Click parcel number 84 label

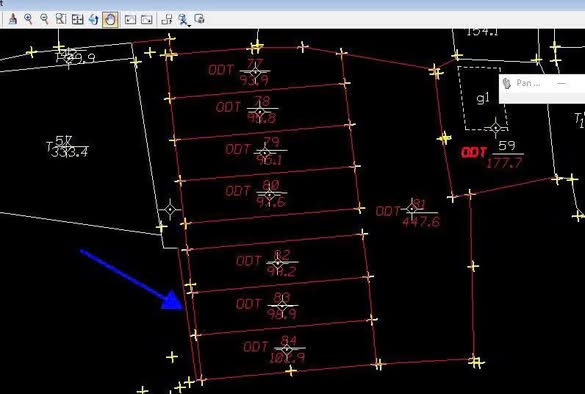click(288, 341)
